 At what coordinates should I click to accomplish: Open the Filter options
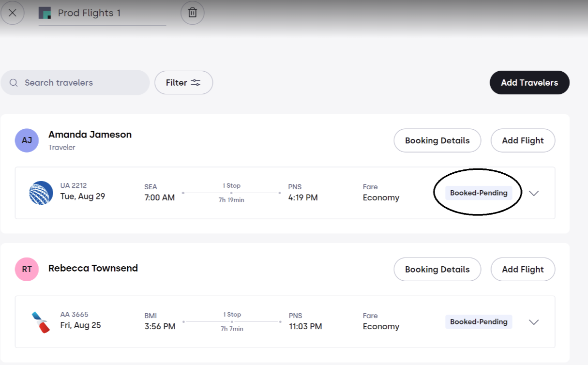coord(183,83)
